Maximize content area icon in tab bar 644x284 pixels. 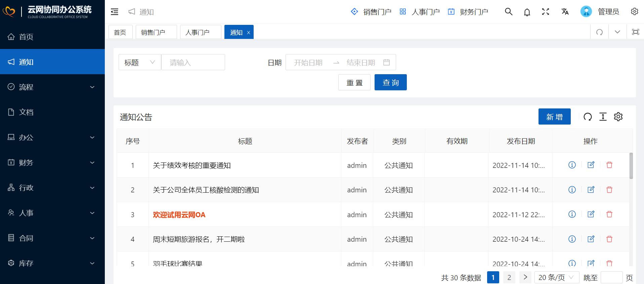click(635, 32)
